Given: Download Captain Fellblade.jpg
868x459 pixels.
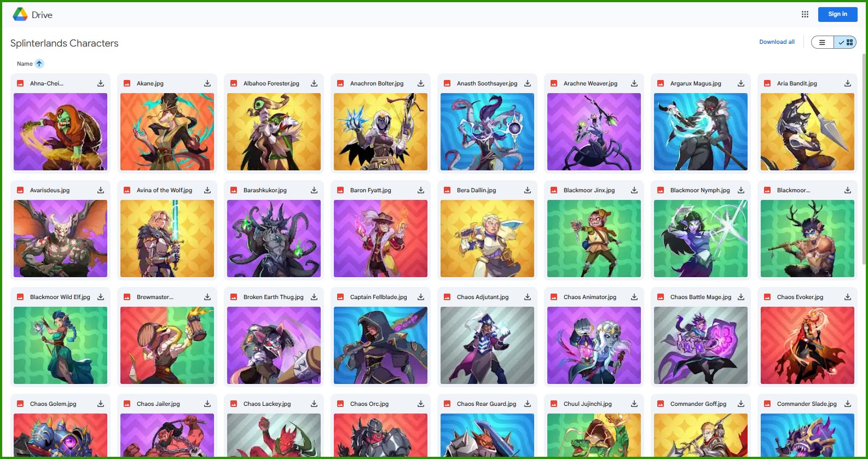Looking at the screenshot, I should 421,297.
